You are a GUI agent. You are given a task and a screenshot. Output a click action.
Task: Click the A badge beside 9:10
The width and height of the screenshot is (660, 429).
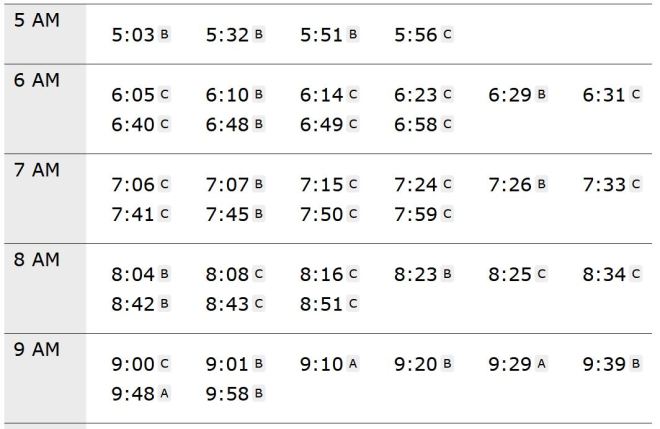[353, 364]
